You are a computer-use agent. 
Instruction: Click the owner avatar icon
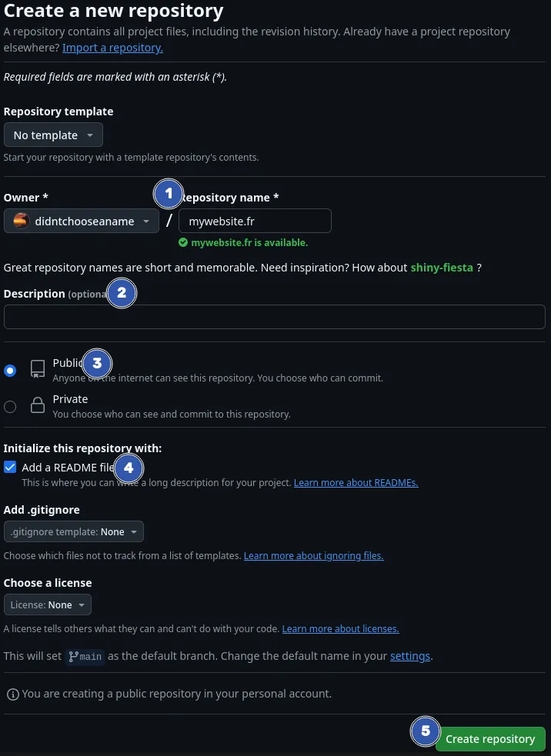coord(22,221)
